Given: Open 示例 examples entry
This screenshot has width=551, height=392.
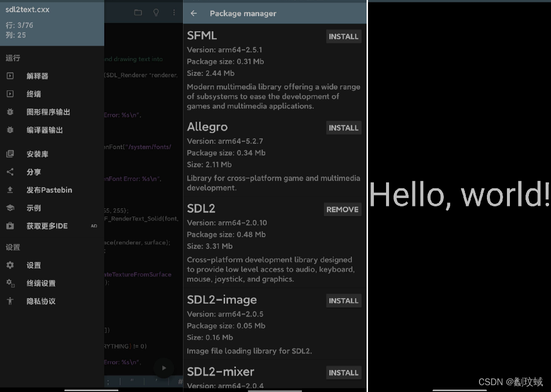Looking at the screenshot, I should [x=52, y=208].
